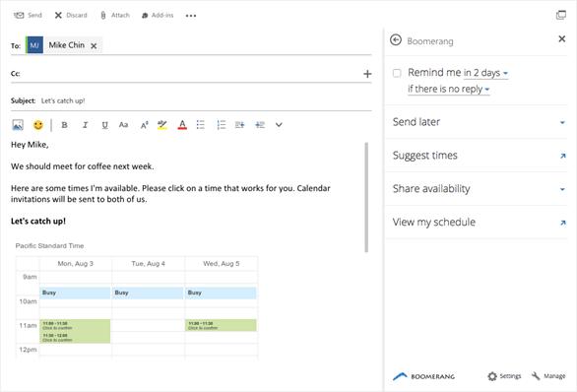Increase the paragraph indent
577x392 pixels.
260,125
